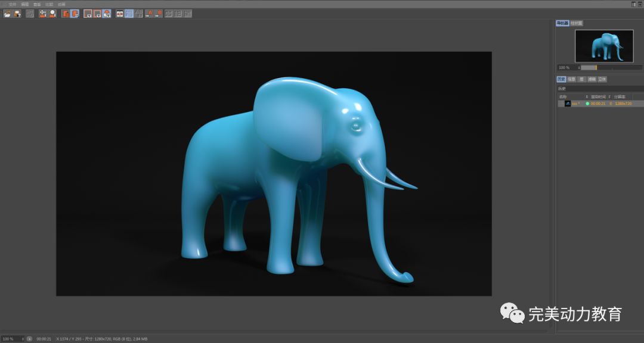Click the play button in status bar
This screenshot has height=343, width=644.
click(x=29, y=339)
